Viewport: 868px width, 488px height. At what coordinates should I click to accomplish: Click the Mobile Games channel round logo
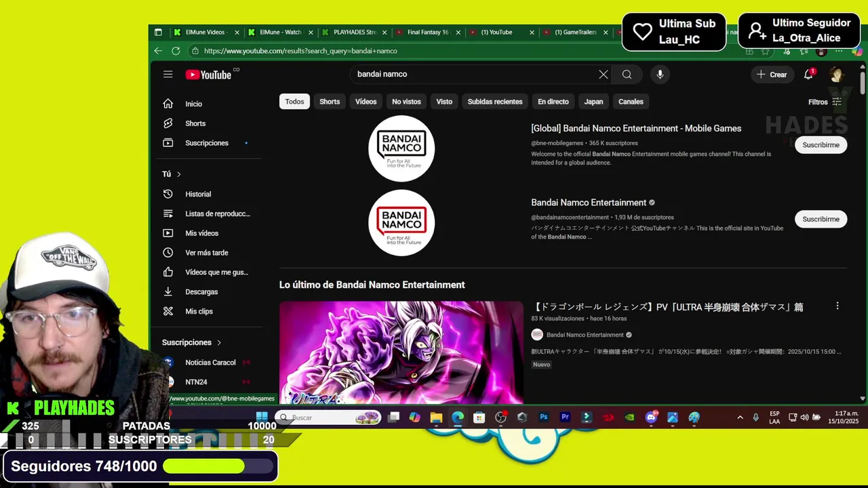click(x=401, y=148)
